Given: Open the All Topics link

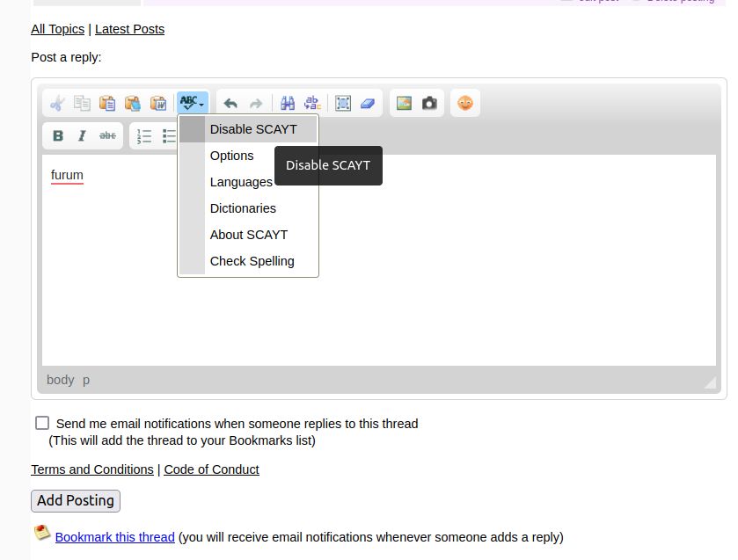Looking at the screenshot, I should click(x=58, y=29).
